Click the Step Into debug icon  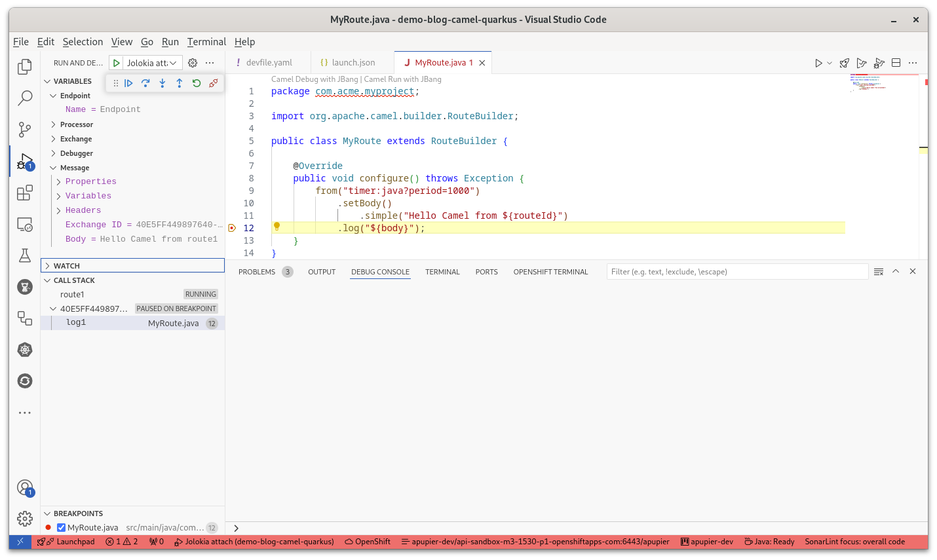pos(162,83)
